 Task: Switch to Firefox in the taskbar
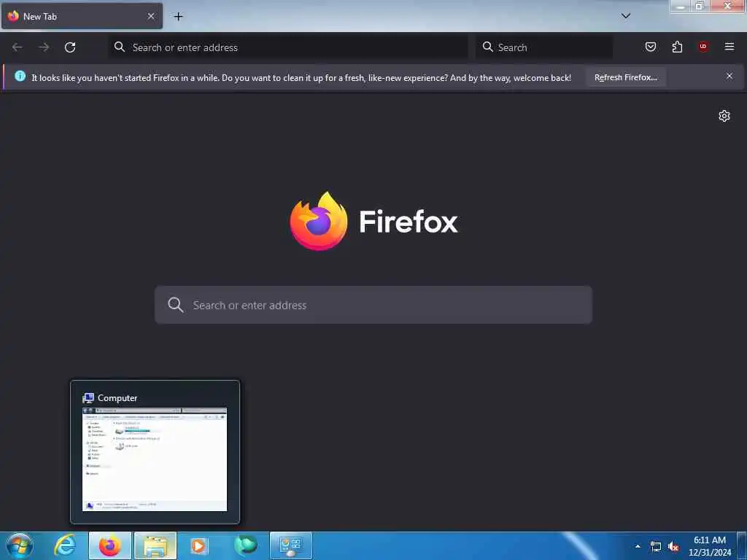110,545
